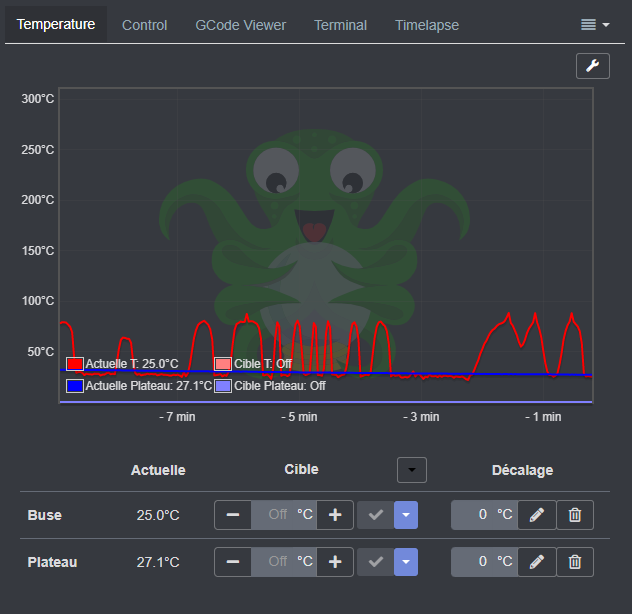
Task: Click the '- 1 min' axis label
Action: (543, 417)
